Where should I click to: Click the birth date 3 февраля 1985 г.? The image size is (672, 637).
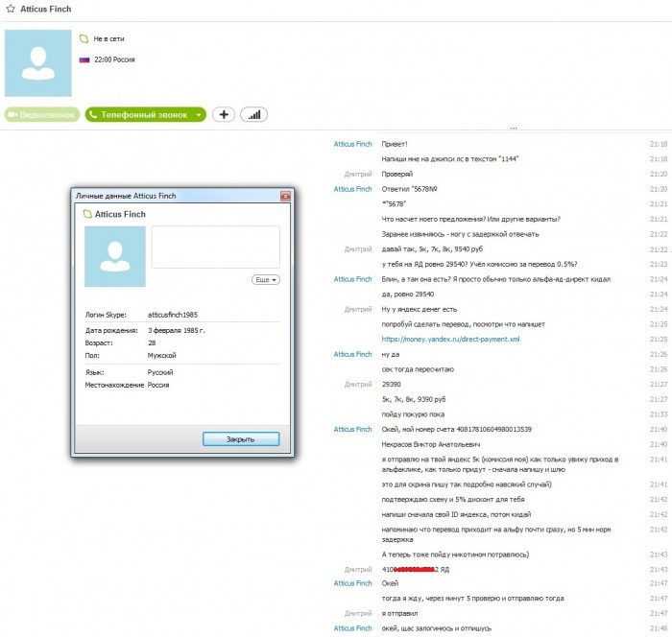176,331
